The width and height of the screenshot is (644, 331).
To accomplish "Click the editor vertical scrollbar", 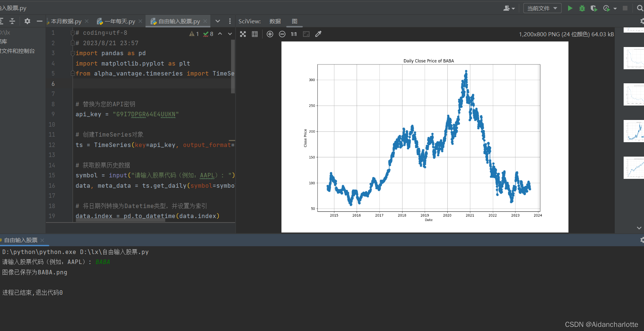I will click(233, 67).
